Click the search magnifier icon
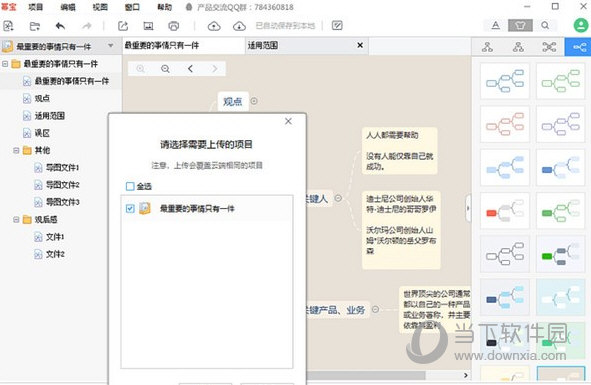Viewport: 591px width, 385px height. click(x=545, y=25)
